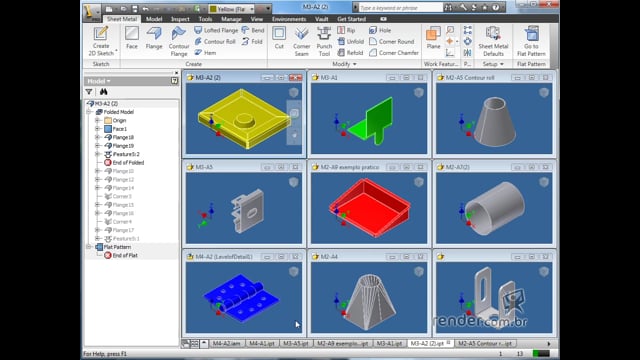Open the View ribbon tab
The image size is (640, 360).
(x=257, y=19)
